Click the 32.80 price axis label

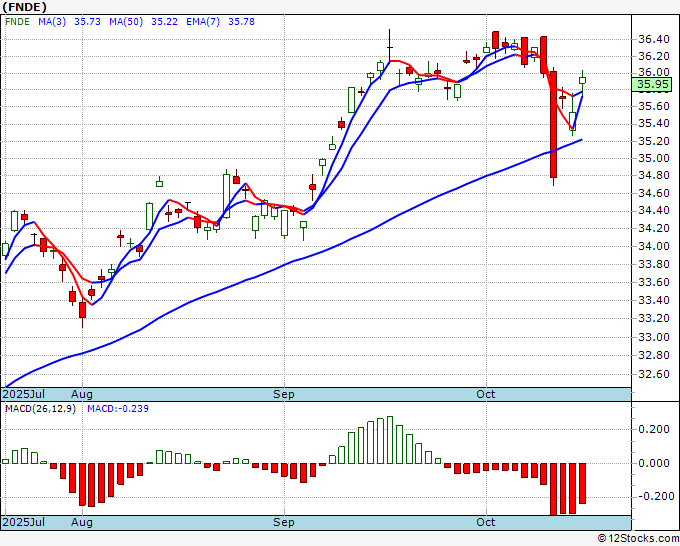[x=654, y=355]
